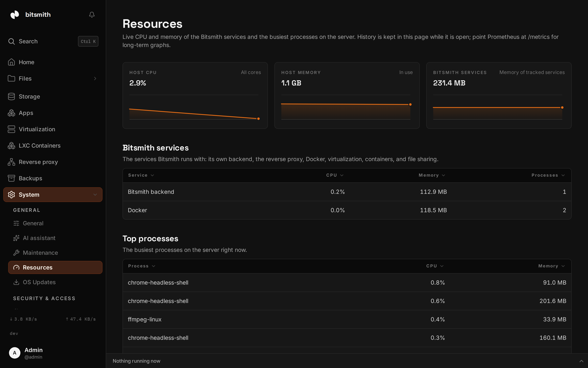Click the Files folder icon
The height and width of the screenshot is (368, 588).
click(x=11, y=78)
